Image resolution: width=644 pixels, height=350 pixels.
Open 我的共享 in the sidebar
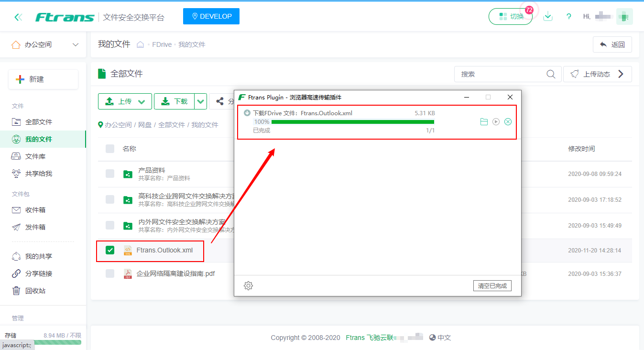[x=38, y=256]
